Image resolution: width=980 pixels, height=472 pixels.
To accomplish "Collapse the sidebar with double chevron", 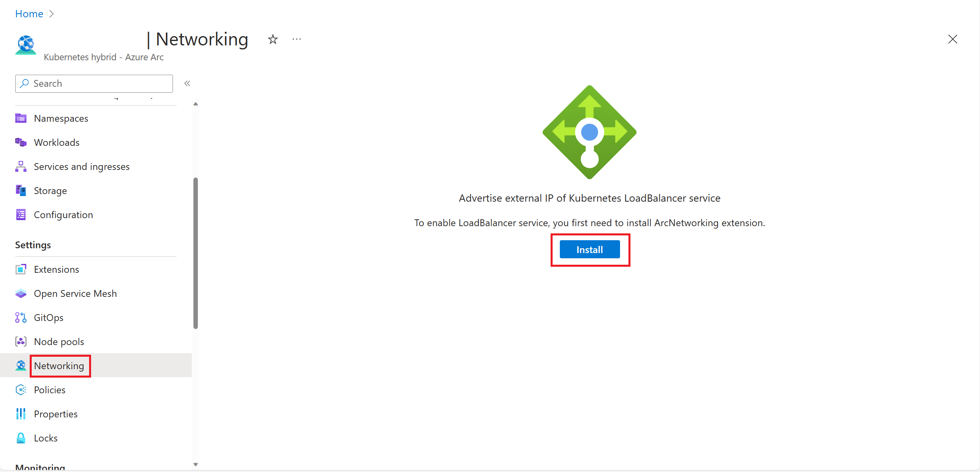I will (187, 84).
